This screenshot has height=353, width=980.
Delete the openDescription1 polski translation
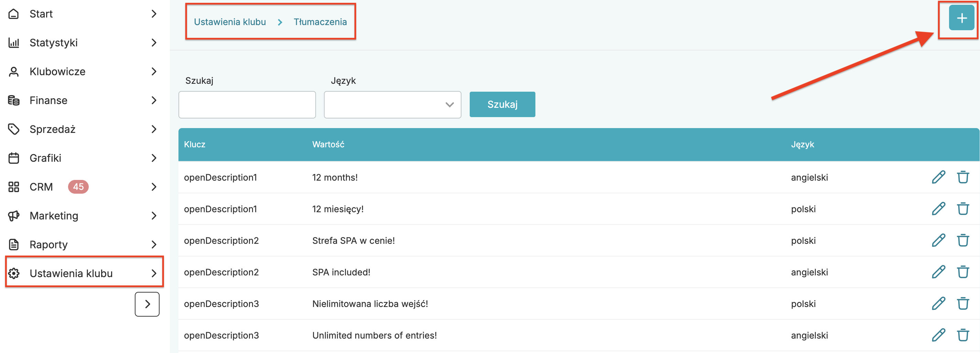[x=962, y=209]
